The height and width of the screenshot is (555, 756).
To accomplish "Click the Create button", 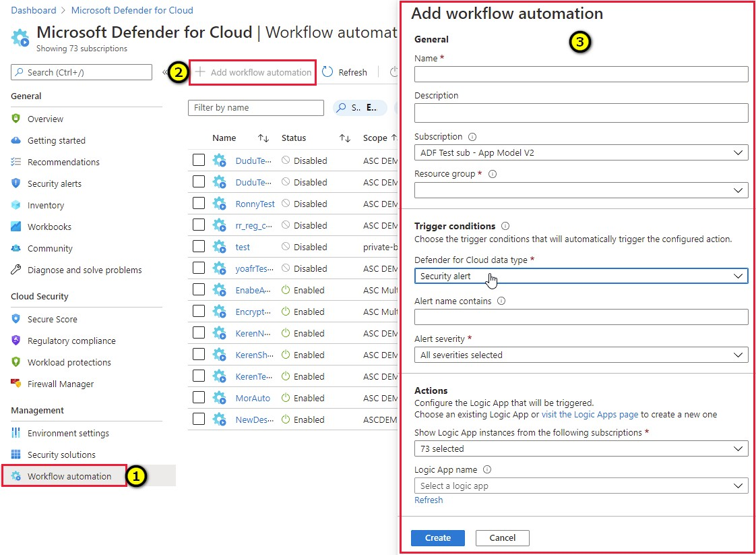I will [438, 537].
